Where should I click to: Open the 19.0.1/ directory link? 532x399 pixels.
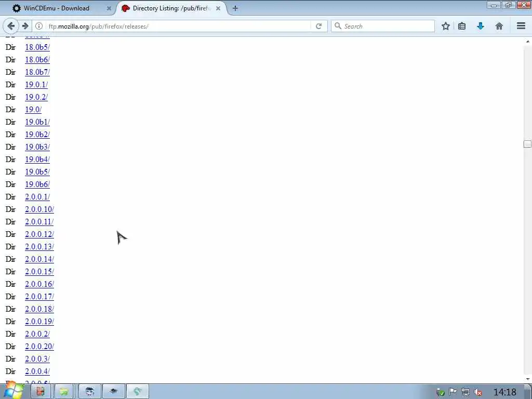36,85
